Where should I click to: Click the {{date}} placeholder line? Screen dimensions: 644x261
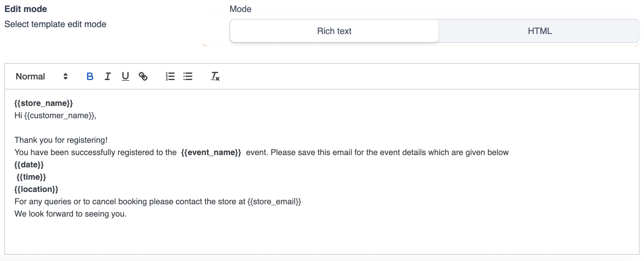(x=29, y=165)
